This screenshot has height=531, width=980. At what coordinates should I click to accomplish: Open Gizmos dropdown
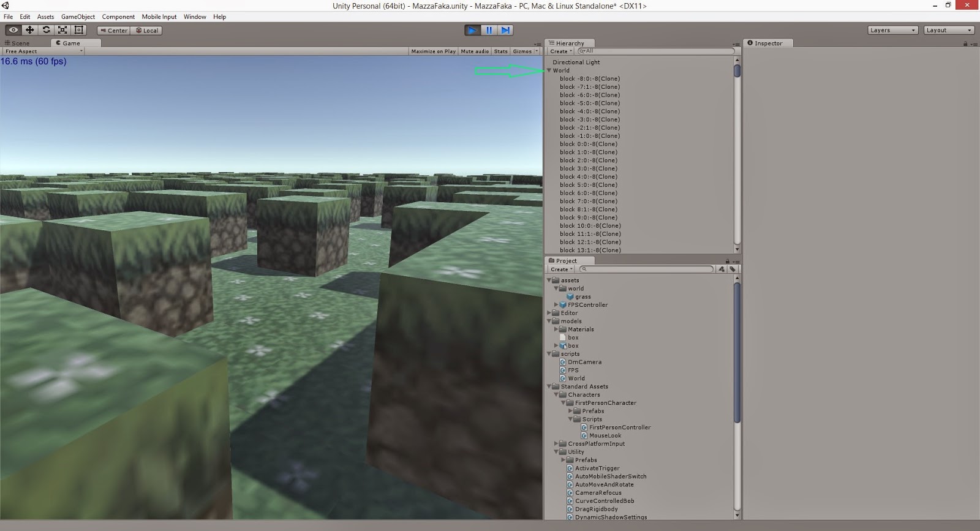(526, 51)
